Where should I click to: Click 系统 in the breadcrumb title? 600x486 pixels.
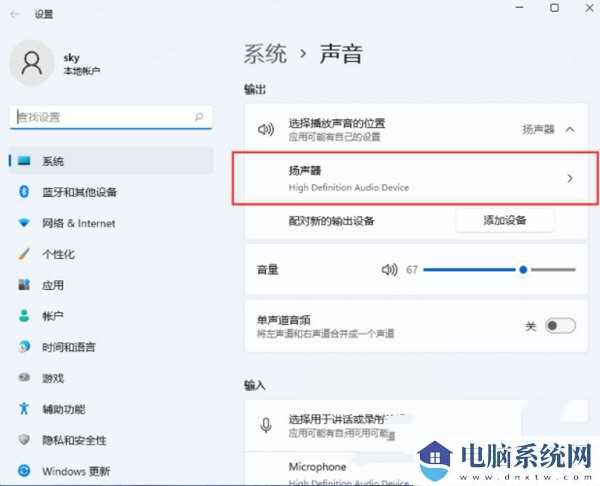coord(265,54)
